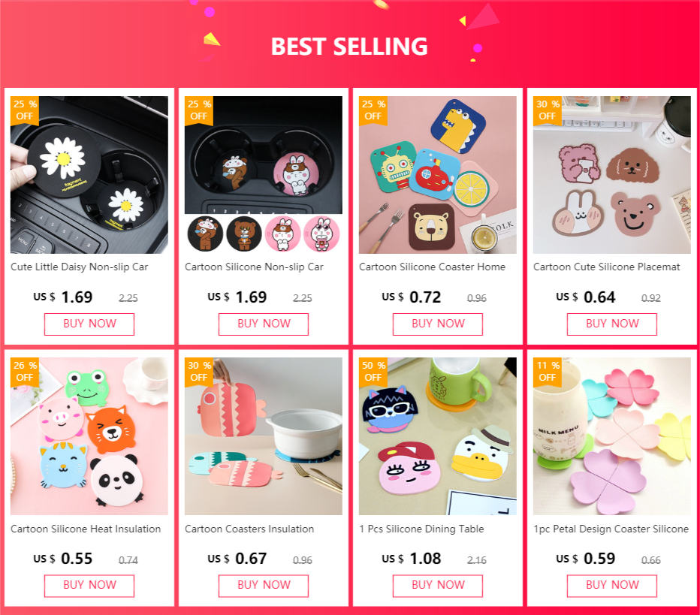
Task: View the frog, pig and panda coaster image
Action: tap(89, 436)
